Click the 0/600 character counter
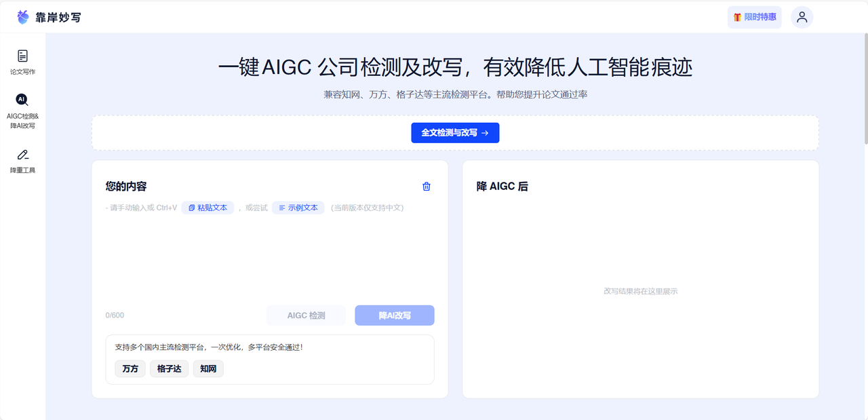This screenshot has width=868, height=420. 115,316
